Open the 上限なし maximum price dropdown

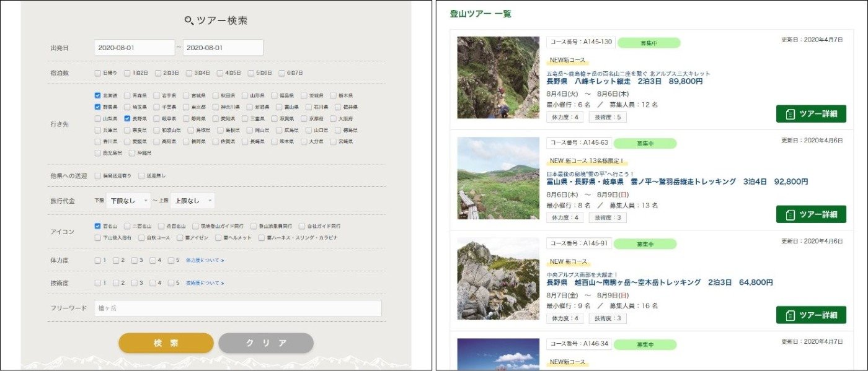pyautogui.click(x=193, y=201)
